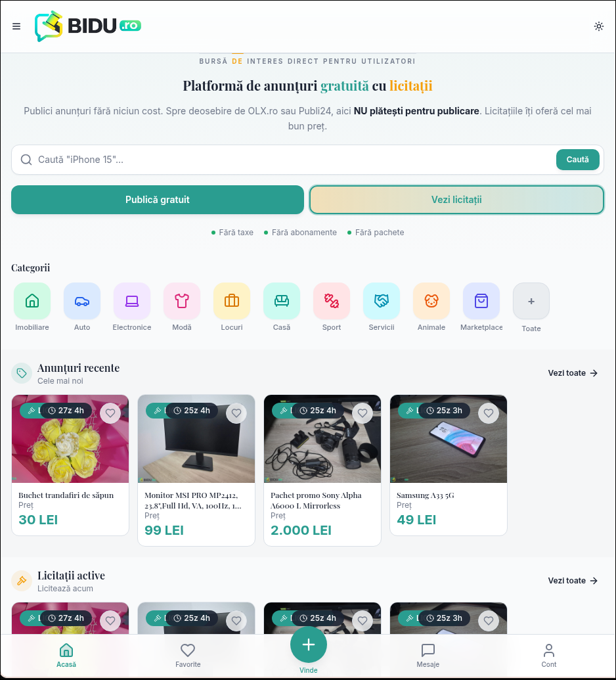The width and height of the screenshot is (616, 680).
Task: Open the Mesaje tab in bottom navigation
Action: tap(428, 655)
